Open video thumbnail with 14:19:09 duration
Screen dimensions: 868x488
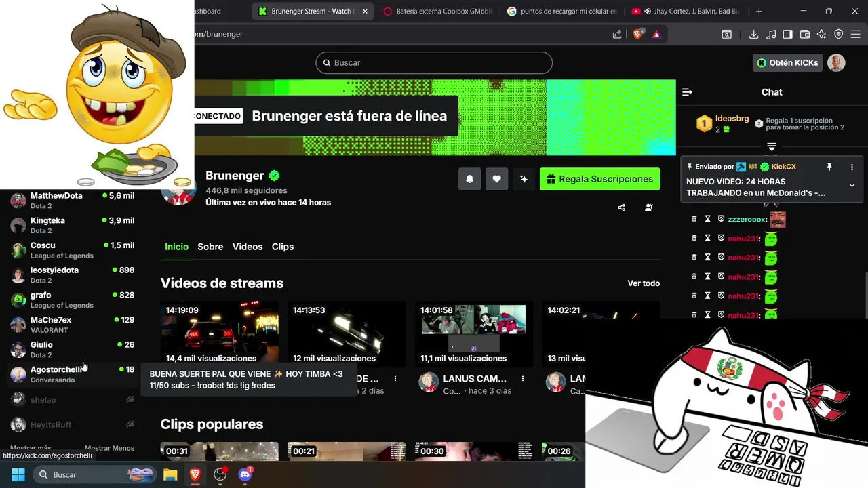click(219, 334)
